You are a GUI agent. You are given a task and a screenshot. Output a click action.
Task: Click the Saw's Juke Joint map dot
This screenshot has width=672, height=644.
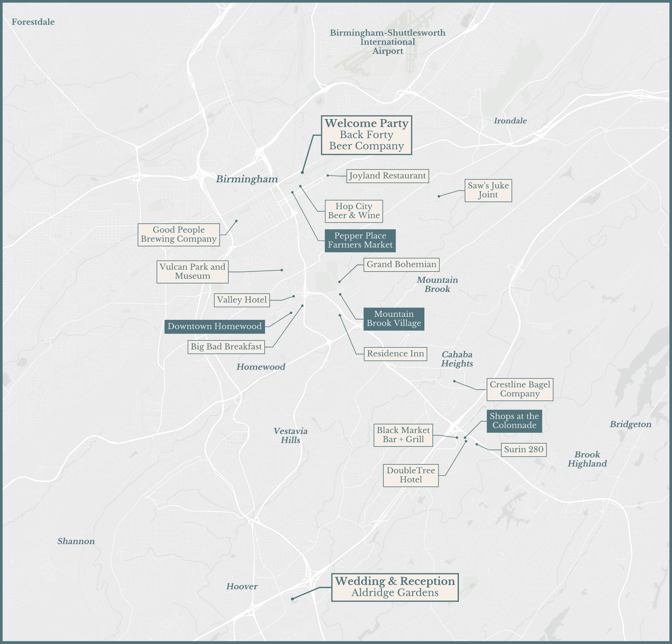439,196
